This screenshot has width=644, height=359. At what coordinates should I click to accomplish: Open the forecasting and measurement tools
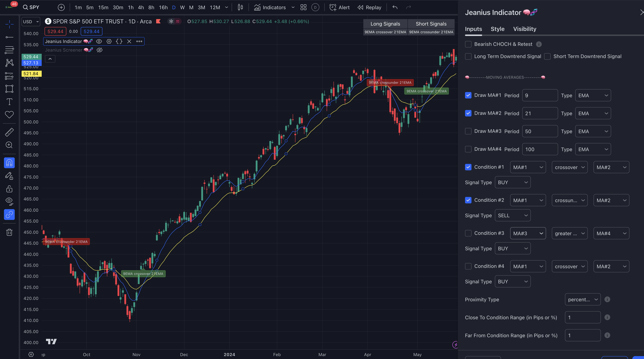pos(9,76)
